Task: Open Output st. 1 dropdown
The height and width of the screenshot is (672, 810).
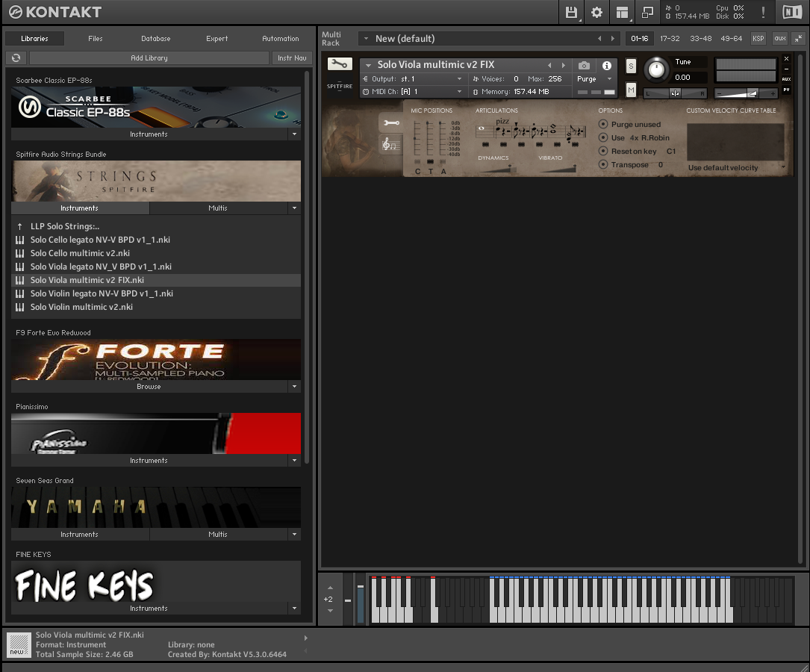Action: pyautogui.click(x=414, y=79)
